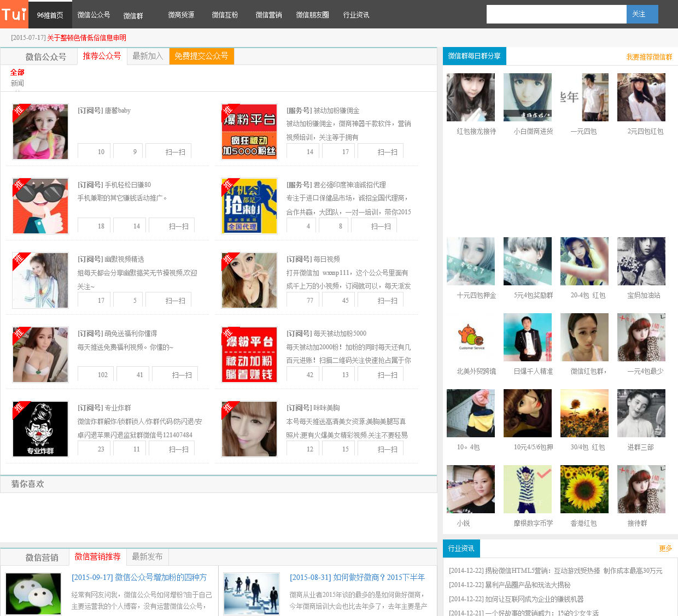The image size is (678, 616).
Task: Click 更多 in the 行业资讯 panel
Action: point(665,548)
